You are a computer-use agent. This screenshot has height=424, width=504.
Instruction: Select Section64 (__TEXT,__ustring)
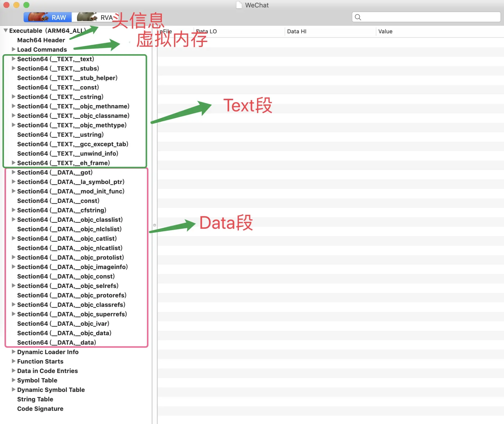pos(61,135)
